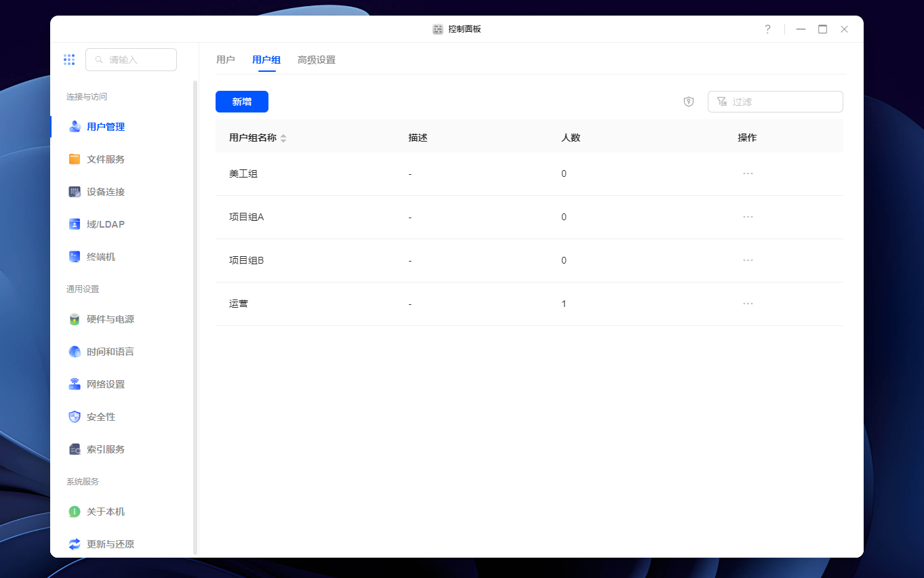Click the 硬件与电源 battery icon
The width and height of the screenshot is (924, 578).
tap(75, 319)
